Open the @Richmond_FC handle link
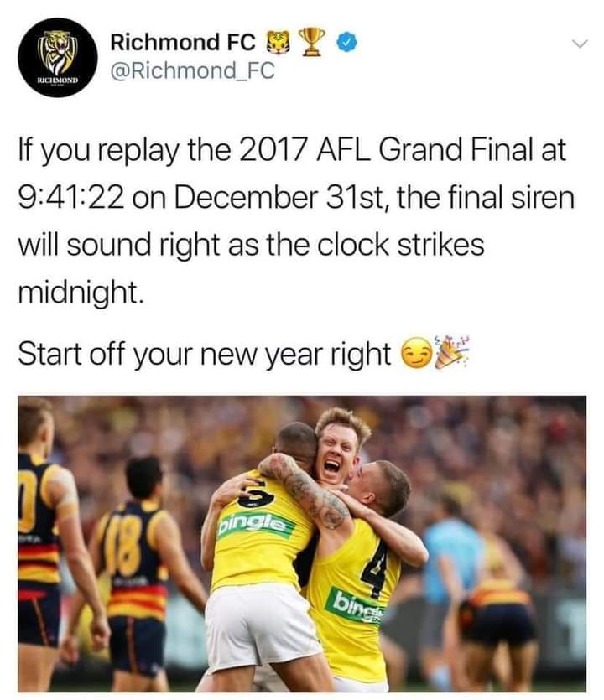Viewport: 604px width, 700px height. [x=193, y=70]
